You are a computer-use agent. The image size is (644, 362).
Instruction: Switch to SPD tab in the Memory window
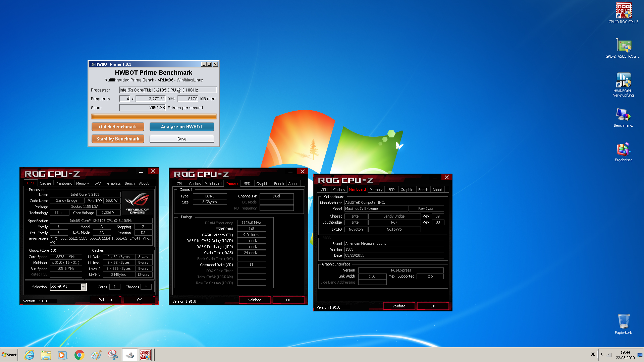(x=247, y=184)
